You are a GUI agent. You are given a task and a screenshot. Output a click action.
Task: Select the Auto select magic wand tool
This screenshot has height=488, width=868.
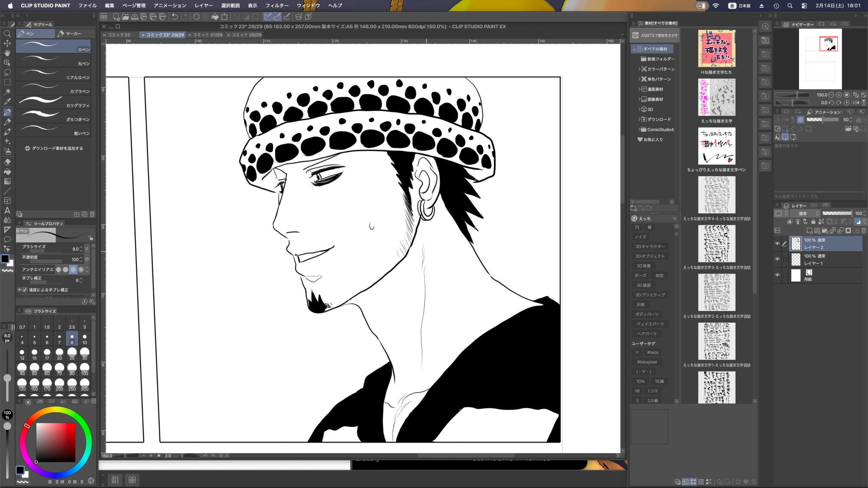pos(7,92)
